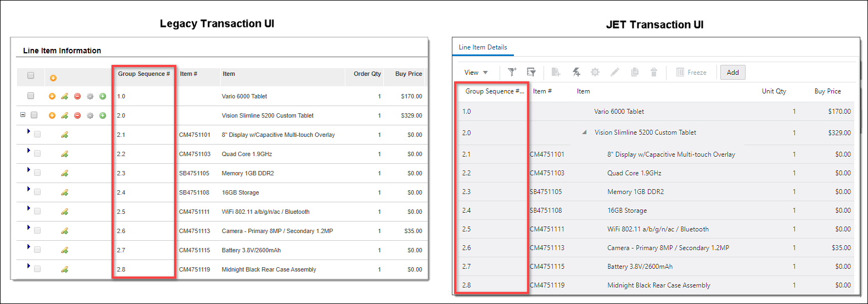Screen dimensions: 868x304
Task: Click the copy icon in the JET toolbar
Action: coord(635,72)
